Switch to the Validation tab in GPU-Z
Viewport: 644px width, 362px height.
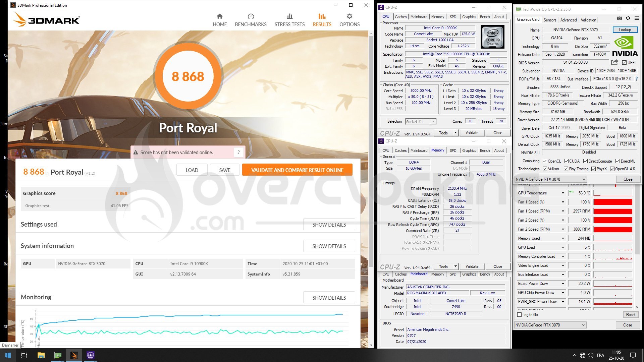pyautogui.click(x=588, y=20)
